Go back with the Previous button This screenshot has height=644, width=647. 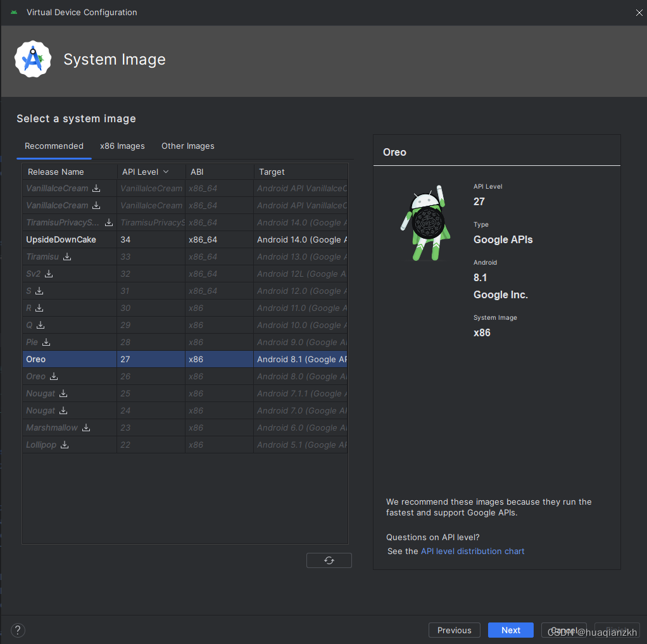click(x=455, y=630)
